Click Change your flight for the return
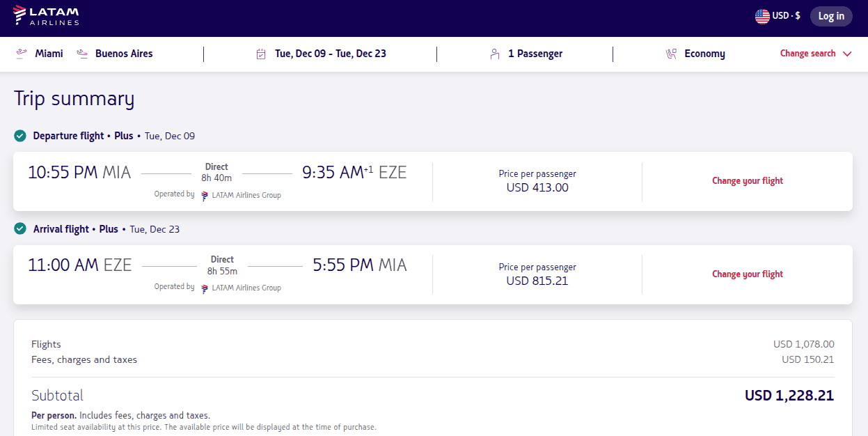The height and width of the screenshot is (436, 868). point(747,274)
